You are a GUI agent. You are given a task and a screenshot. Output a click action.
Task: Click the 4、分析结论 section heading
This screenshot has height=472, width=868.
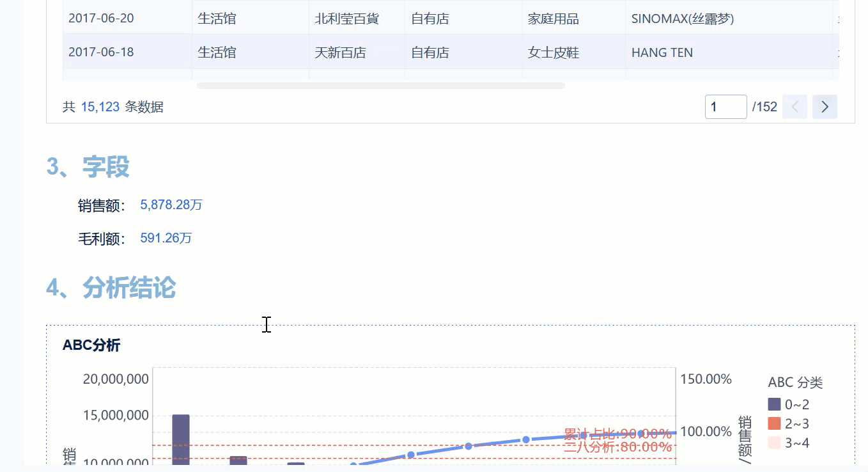point(111,288)
